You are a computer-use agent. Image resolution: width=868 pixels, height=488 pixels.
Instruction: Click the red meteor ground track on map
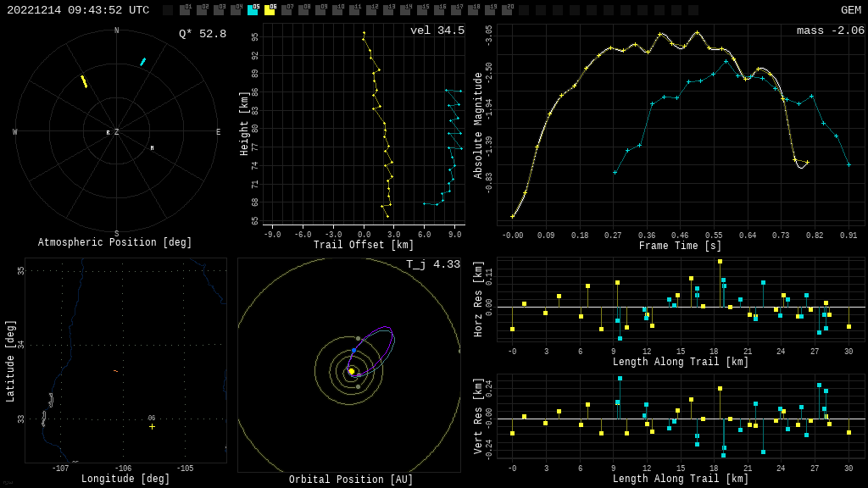115,371
